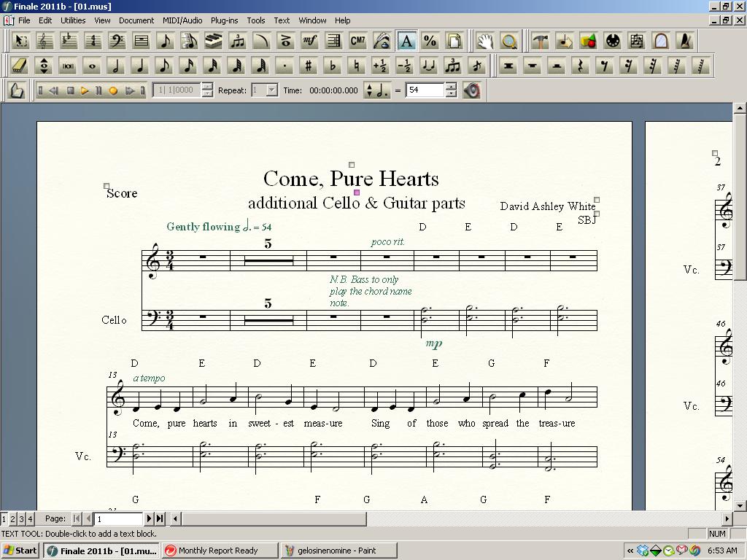
Task: Select the Text tool A icon
Action: point(406,41)
